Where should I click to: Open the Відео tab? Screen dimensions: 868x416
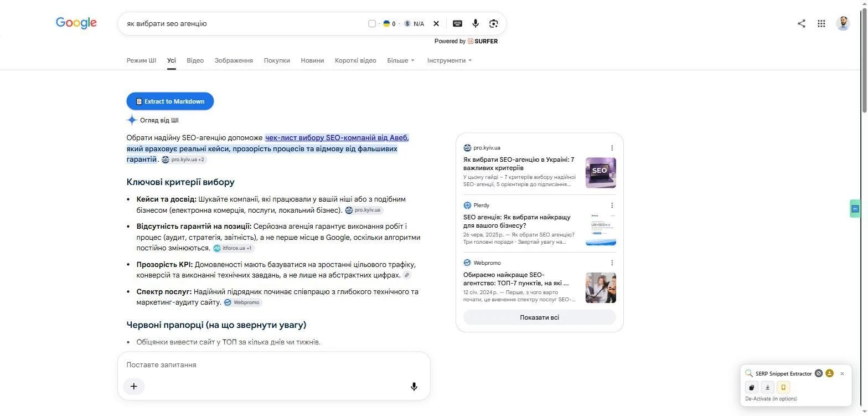[195, 60]
